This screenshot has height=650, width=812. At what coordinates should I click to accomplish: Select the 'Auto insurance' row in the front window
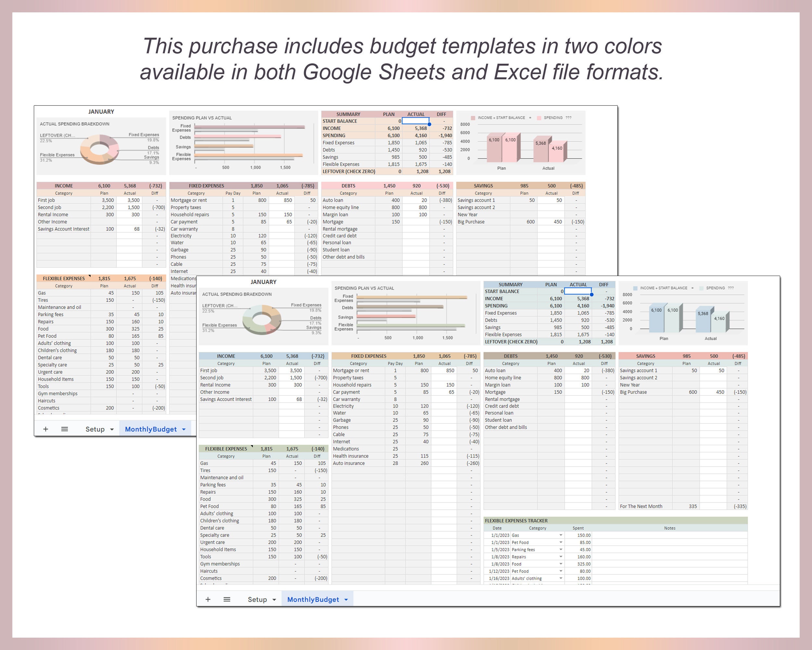(406, 463)
